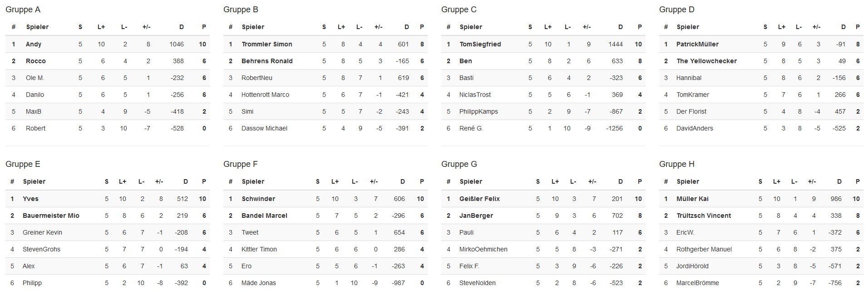The image size is (868, 296).
Task: Select Trommler Simon in Gruppe B
Action: (267, 44)
